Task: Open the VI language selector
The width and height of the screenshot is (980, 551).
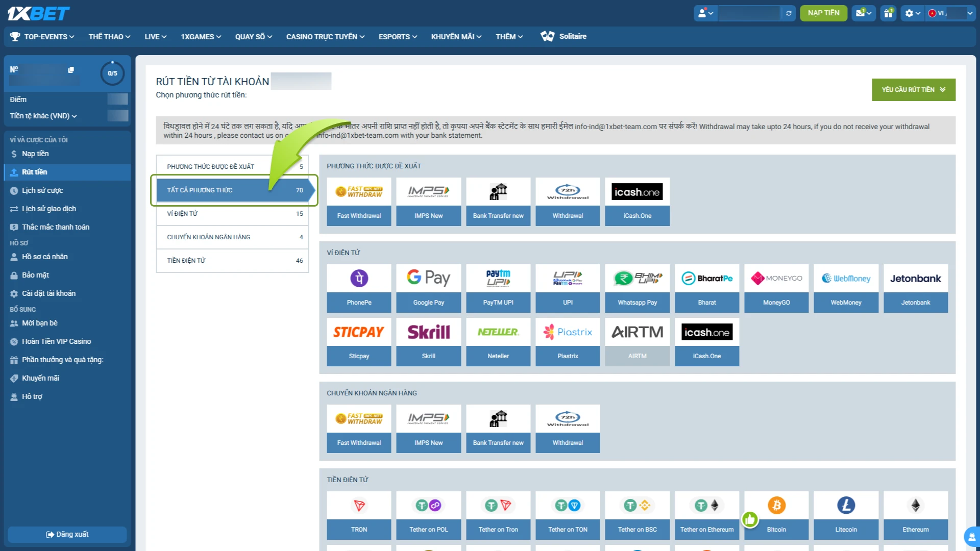Action: [951, 13]
